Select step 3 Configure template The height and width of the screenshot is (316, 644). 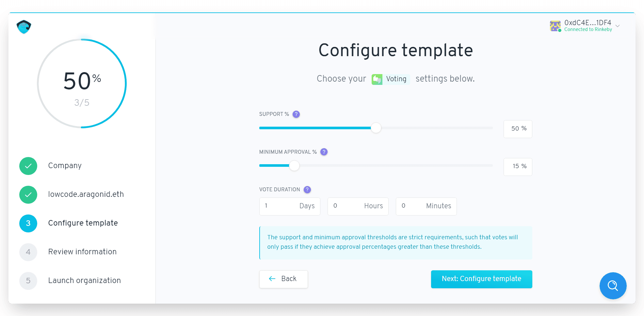(83, 223)
